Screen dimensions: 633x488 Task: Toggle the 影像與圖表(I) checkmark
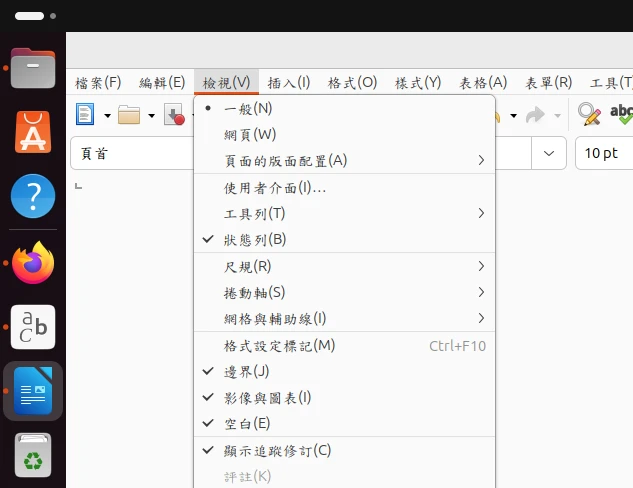click(344, 398)
